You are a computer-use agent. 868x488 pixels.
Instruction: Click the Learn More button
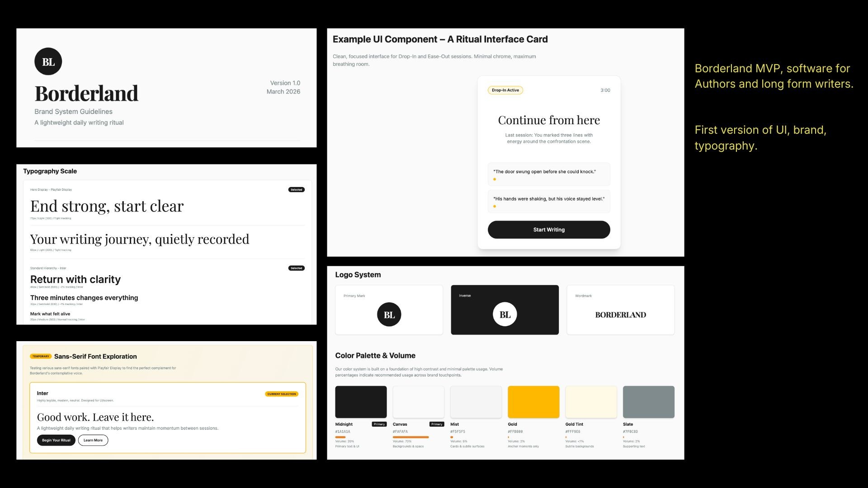point(93,440)
